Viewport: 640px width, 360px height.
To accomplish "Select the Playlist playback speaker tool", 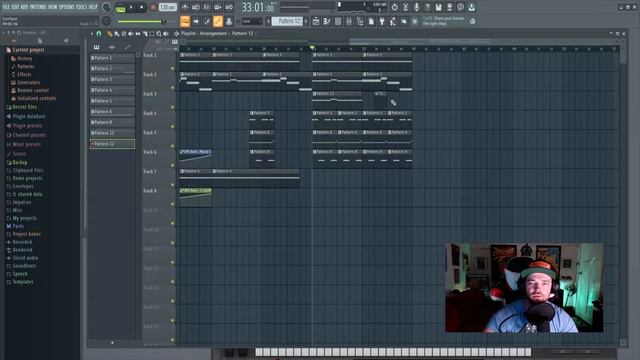I will [165, 34].
